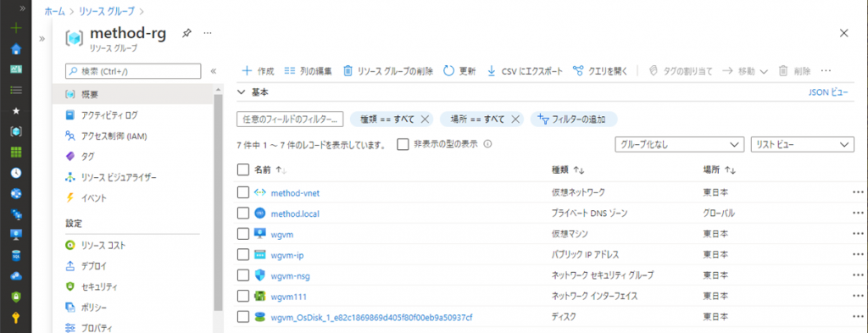Expand the blade menu double chevron beside method-rg
This screenshot has width=868, height=333.
coord(42,39)
